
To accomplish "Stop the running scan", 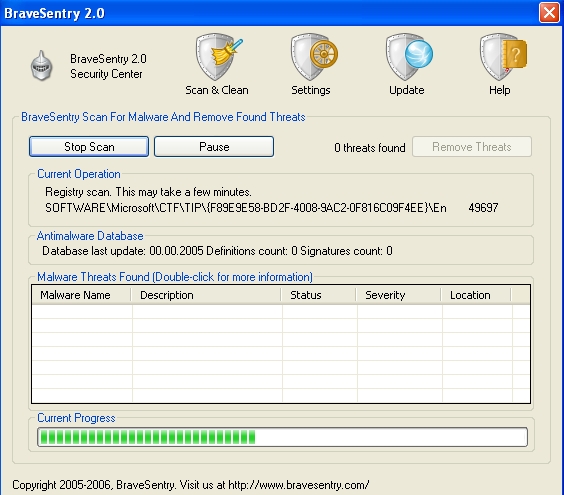I will pos(89,146).
